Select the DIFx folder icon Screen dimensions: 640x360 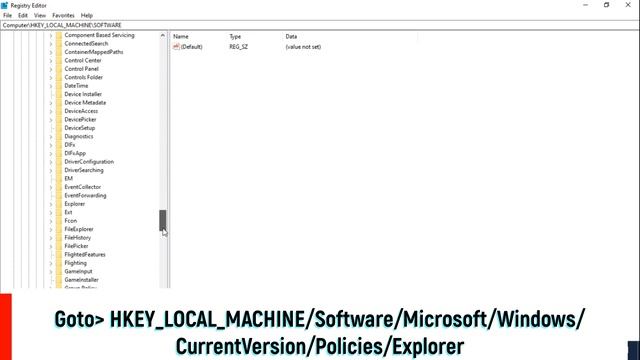[59, 145]
